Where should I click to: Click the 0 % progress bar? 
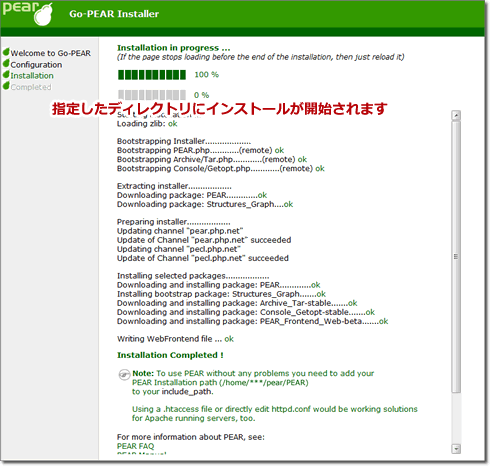tap(152, 95)
